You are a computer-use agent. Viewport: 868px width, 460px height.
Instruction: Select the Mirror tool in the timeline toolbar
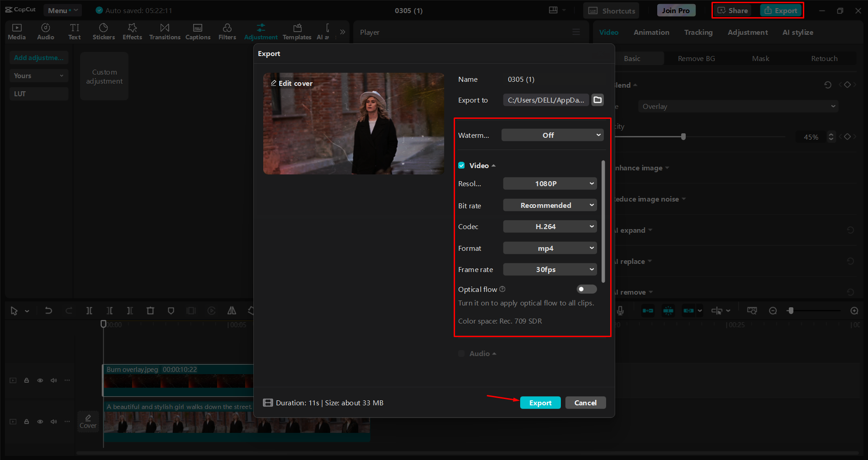coord(232,310)
